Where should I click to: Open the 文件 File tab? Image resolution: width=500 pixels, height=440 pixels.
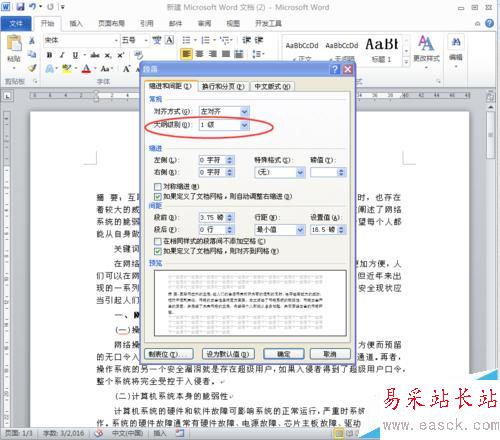(x=16, y=23)
